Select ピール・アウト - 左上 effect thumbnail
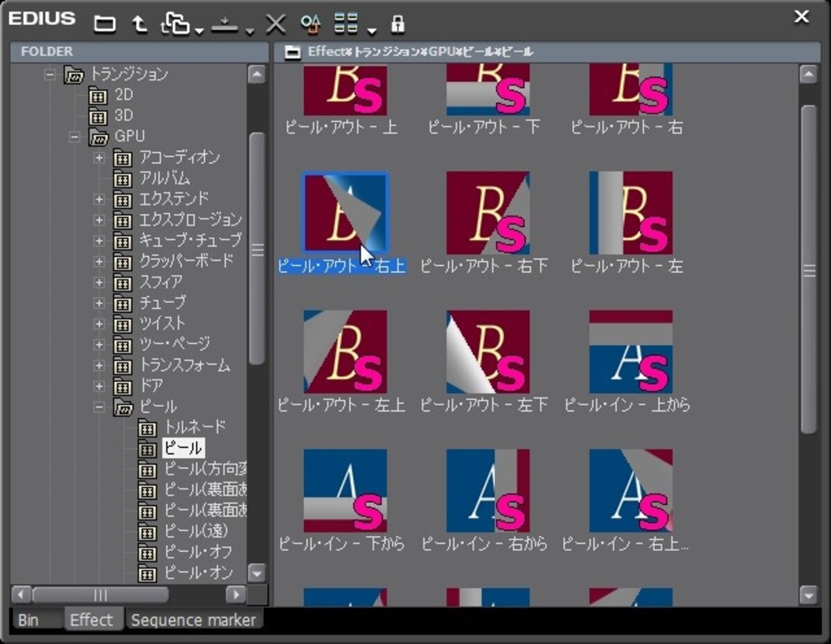The image size is (831, 644). pos(345,352)
